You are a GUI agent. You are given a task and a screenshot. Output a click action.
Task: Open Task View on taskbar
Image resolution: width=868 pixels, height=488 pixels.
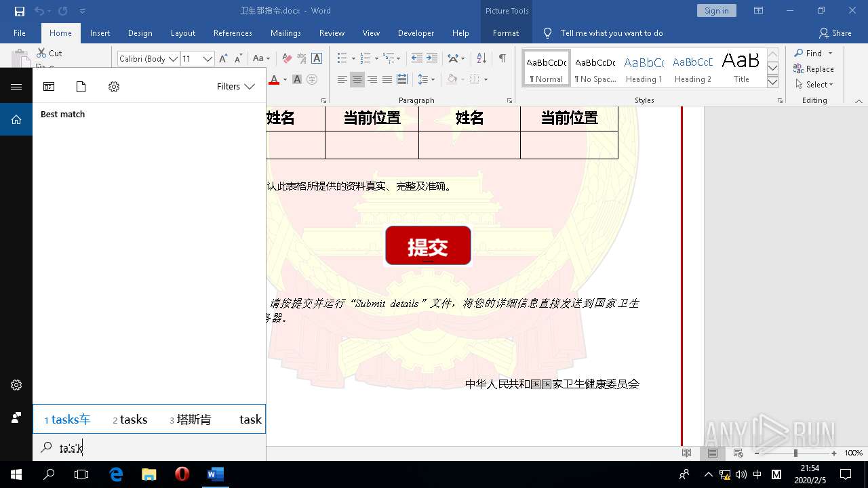tap(81, 474)
